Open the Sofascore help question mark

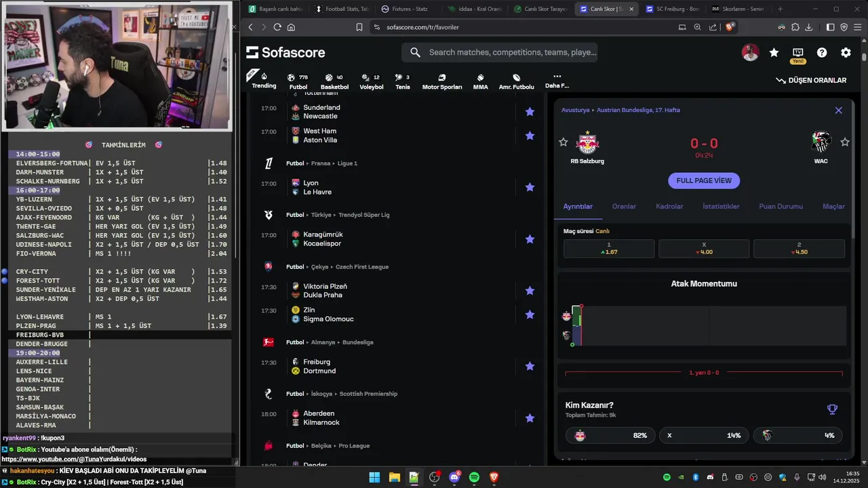(822, 52)
